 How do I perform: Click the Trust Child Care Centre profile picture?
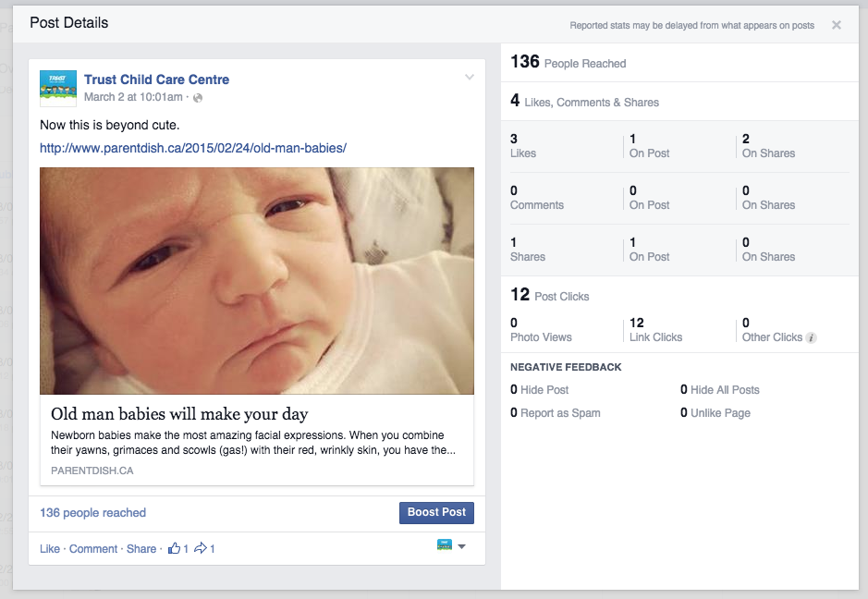pos(58,88)
